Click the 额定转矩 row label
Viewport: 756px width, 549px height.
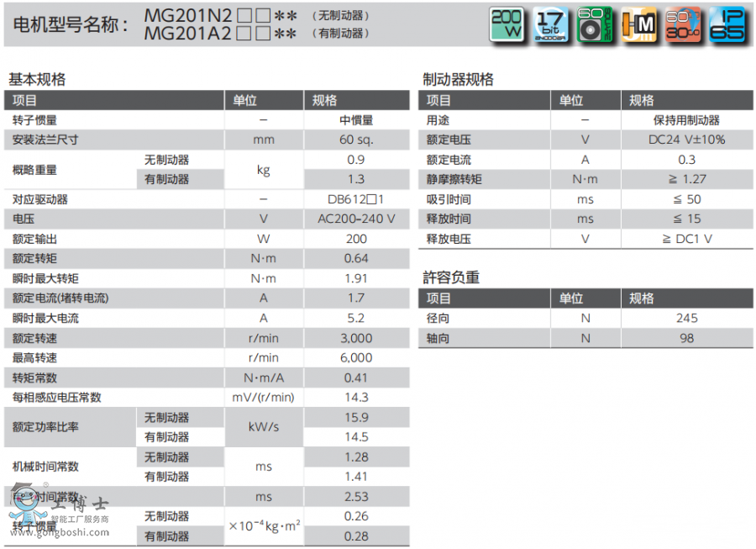tap(35, 258)
